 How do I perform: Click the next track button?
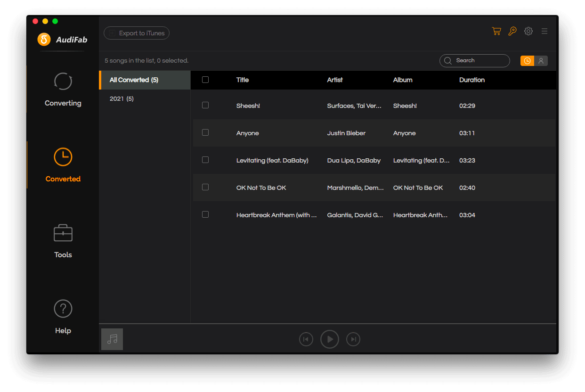click(x=353, y=339)
